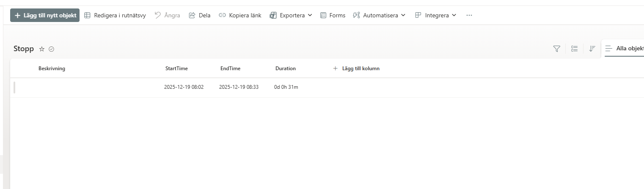Select EndTime value 2025-12-19 08:33
The image size is (644, 189).
coord(239,87)
